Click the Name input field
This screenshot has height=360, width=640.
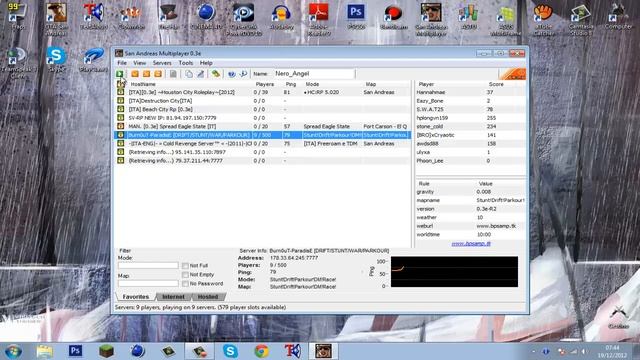[313, 74]
